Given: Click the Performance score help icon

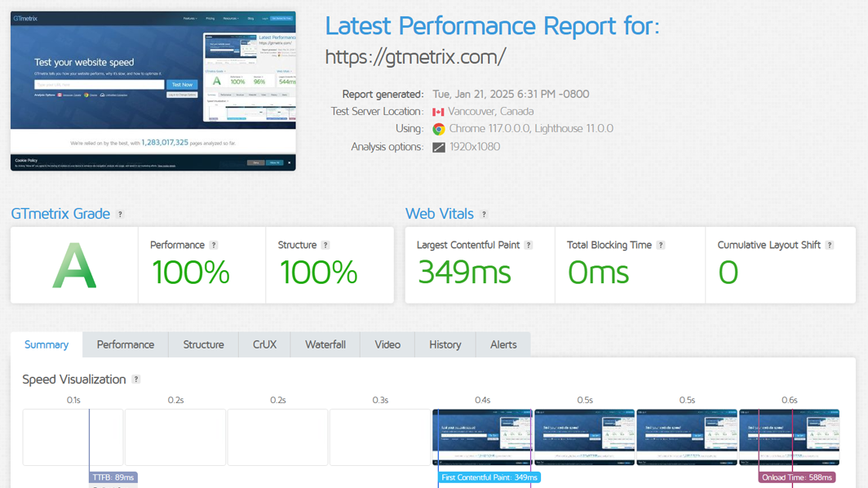Looking at the screenshot, I should coord(214,244).
